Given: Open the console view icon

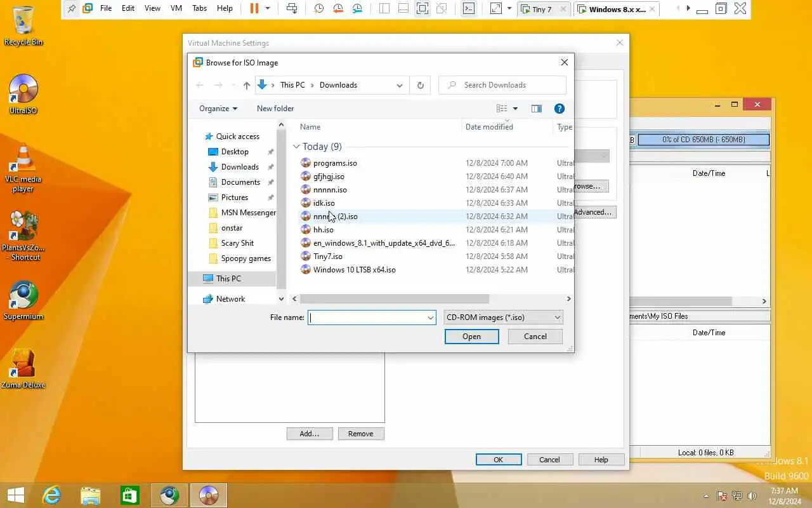Looking at the screenshot, I should [x=468, y=8].
